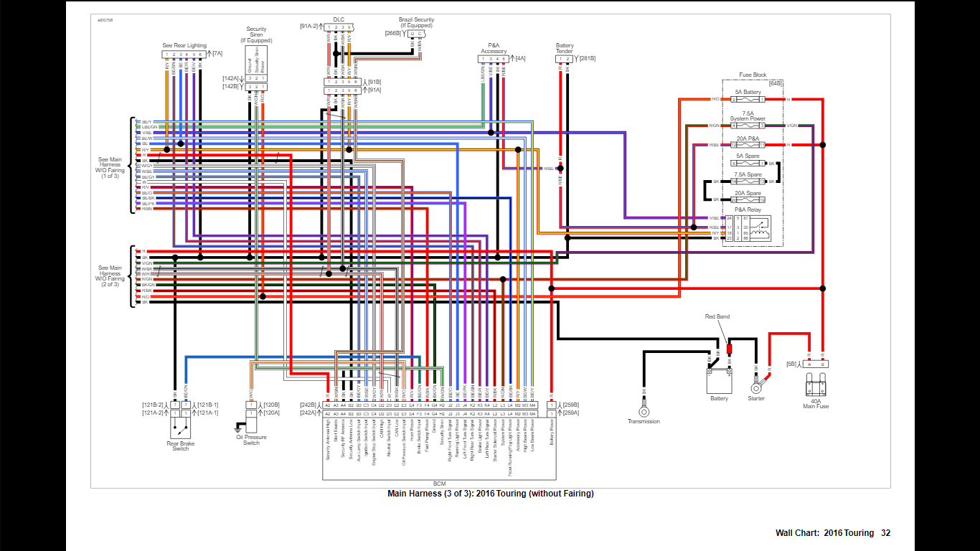The width and height of the screenshot is (980, 551).
Task: Click the 5A Battery fuse symbol
Action: click(x=748, y=100)
